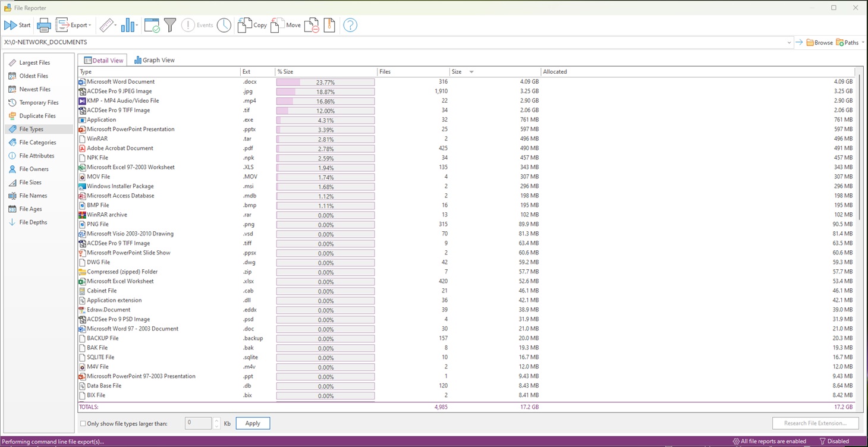Click the 16.86% size bar for .mp4

(x=325, y=101)
